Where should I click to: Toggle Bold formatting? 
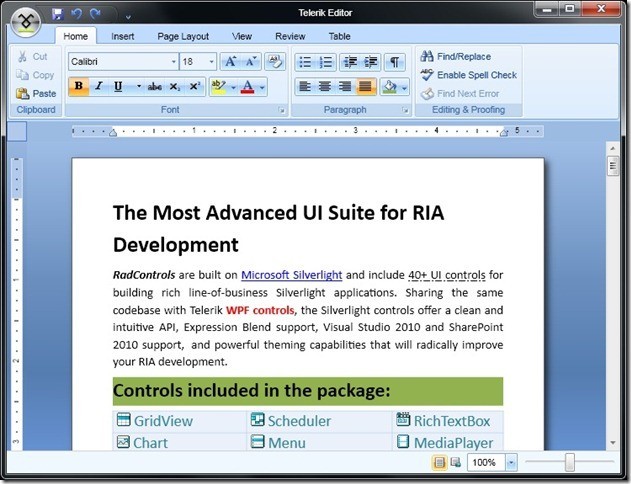click(79, 87)
